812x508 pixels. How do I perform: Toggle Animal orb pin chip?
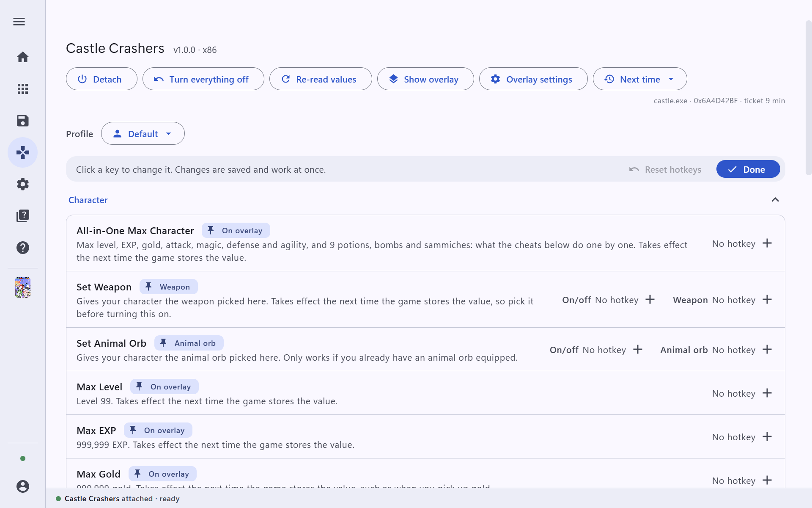(x=189, y=343)
